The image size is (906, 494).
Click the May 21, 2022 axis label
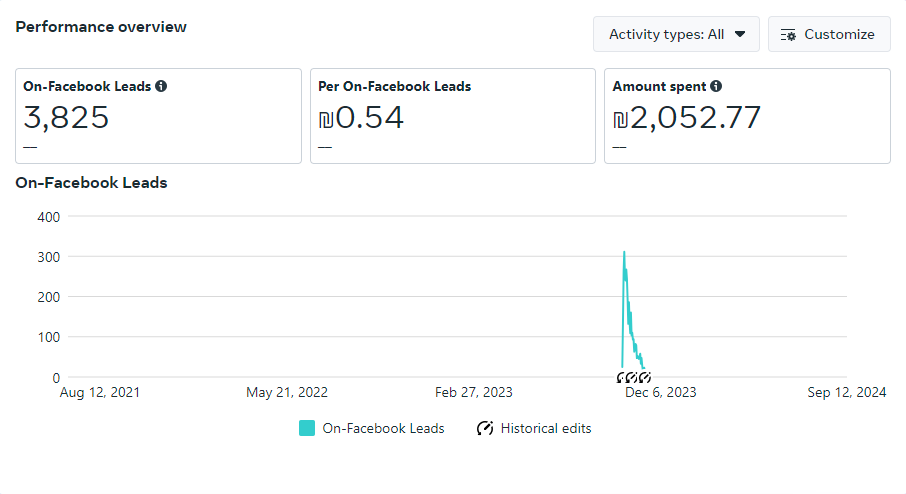pyautogui.click(x=287, y=392)
